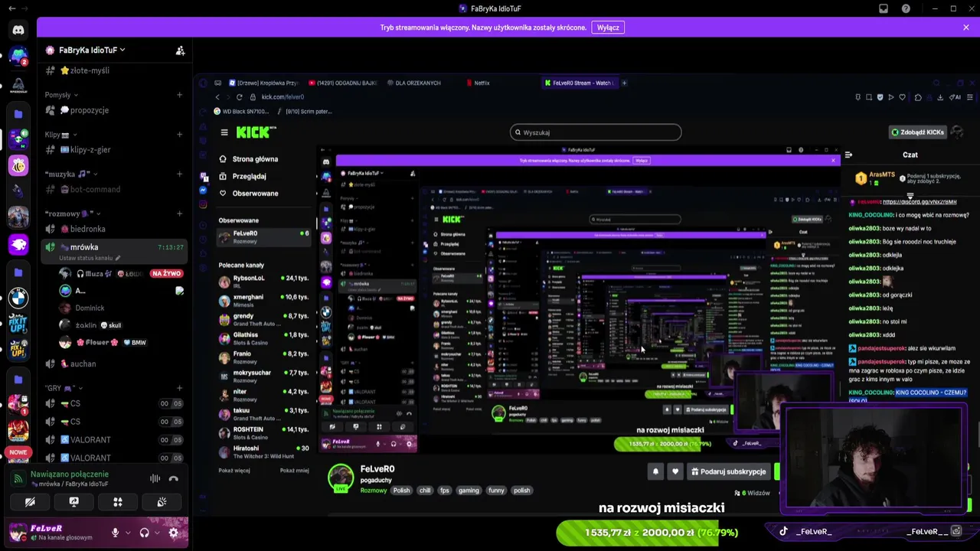Open the bee server icon
The height and width of the screenshot is (551, 980).
pos(18,165)
